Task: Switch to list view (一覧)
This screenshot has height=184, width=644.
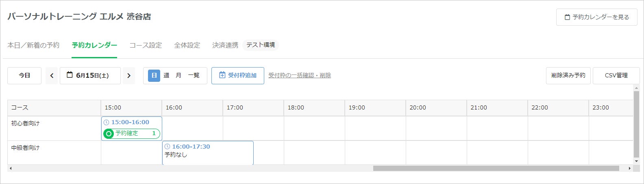Action: (194, 75)
